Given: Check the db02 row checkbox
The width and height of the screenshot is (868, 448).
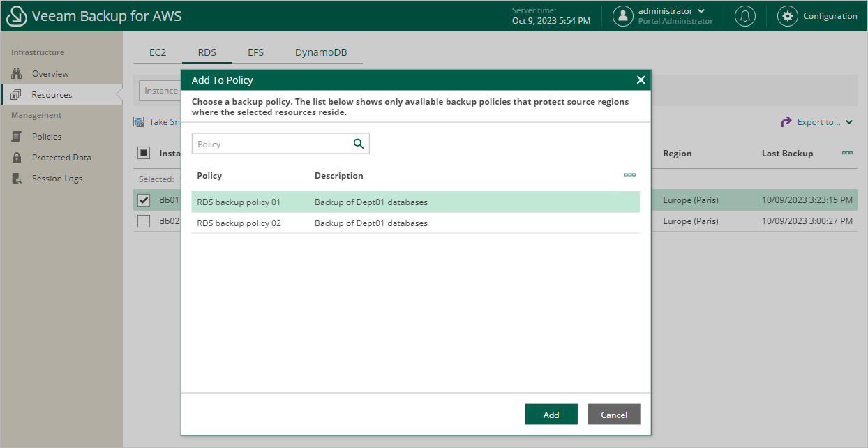Looking at the screenshot, I should tap(144, 221).
